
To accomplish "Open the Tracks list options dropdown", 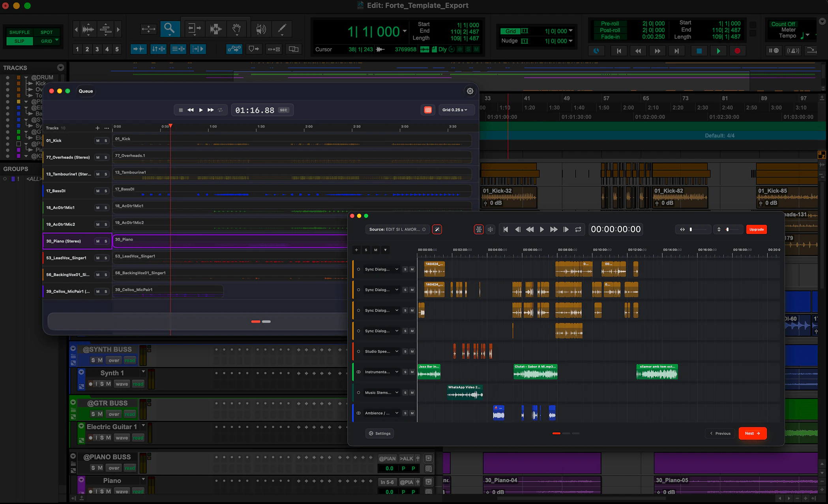I will tap(60, 67).
